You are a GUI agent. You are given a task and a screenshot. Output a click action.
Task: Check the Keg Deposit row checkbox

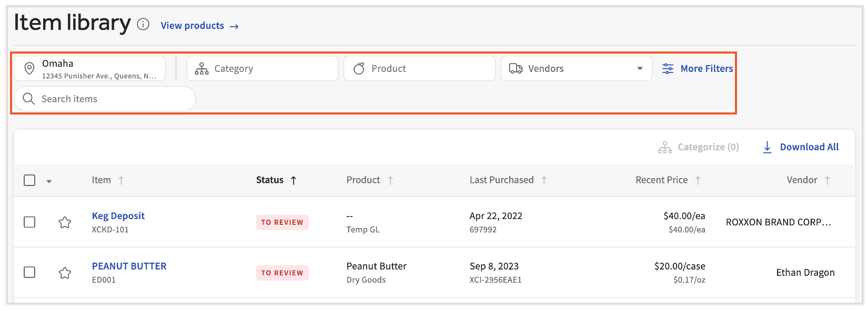pyautogui.click(x=29, y=222)
